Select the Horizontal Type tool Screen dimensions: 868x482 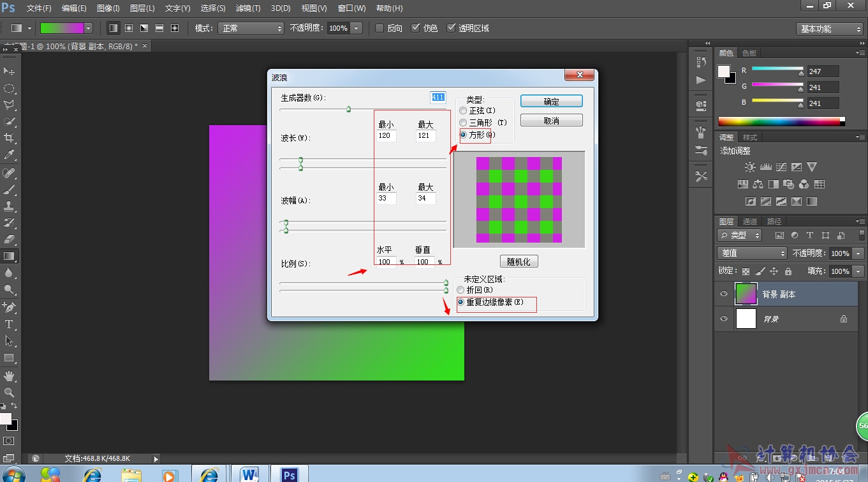[9, 324]
